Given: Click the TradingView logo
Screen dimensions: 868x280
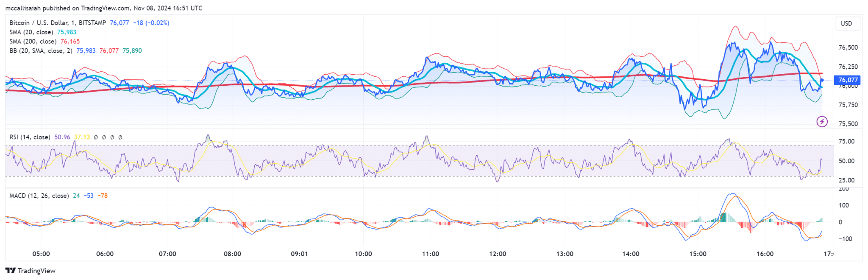Looking at the screenshot, I should (31, 271).
